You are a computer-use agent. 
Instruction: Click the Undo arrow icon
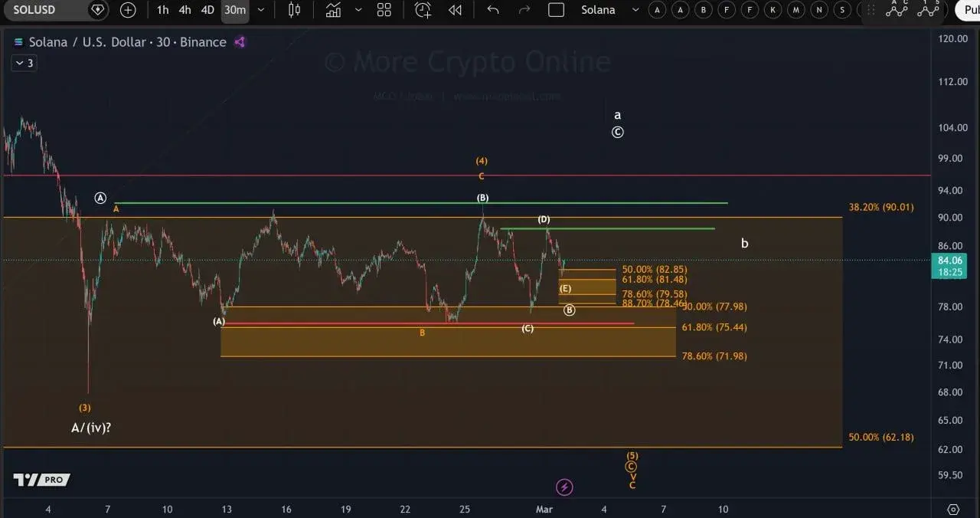[x=492, y=10]
